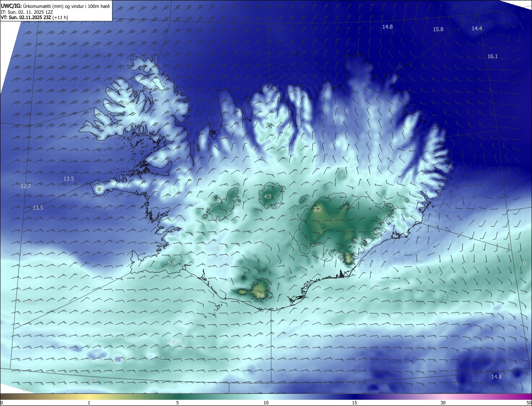Pick the dark navy band above the 15 tick
532x406 pixels.
[355, 396]
